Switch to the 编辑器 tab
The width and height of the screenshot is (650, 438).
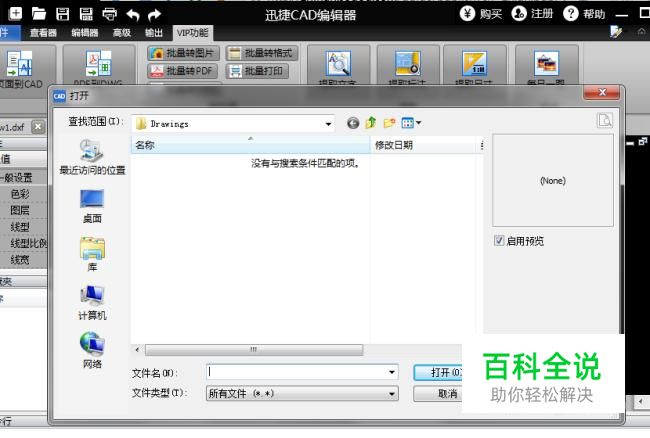(x=85, y=33)
